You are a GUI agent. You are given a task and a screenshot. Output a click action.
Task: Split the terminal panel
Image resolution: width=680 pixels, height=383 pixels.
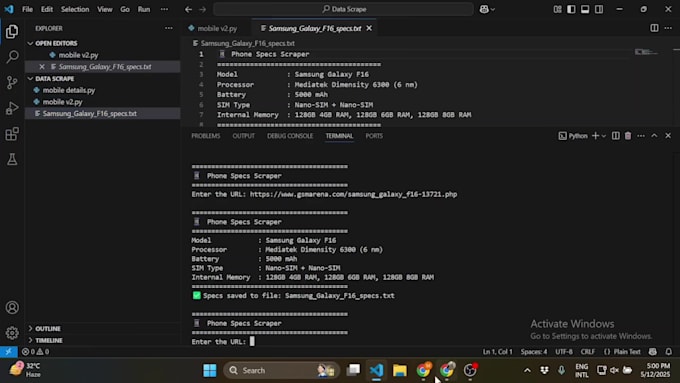tap(615, 136)
